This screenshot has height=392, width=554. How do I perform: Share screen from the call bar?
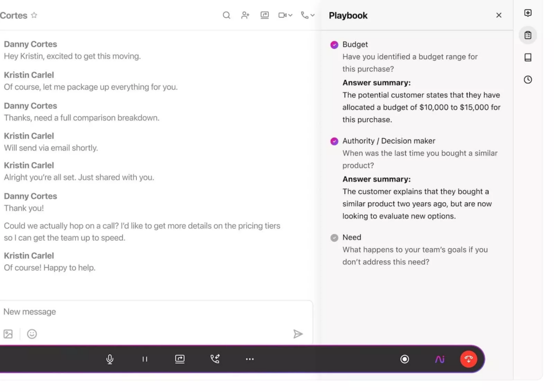[x=180, y=359]
